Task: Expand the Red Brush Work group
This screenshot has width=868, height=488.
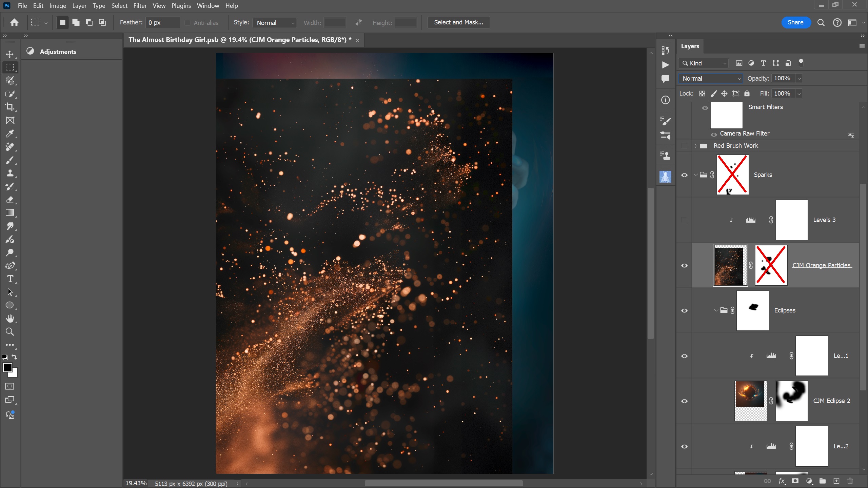Action: [695, 146]
